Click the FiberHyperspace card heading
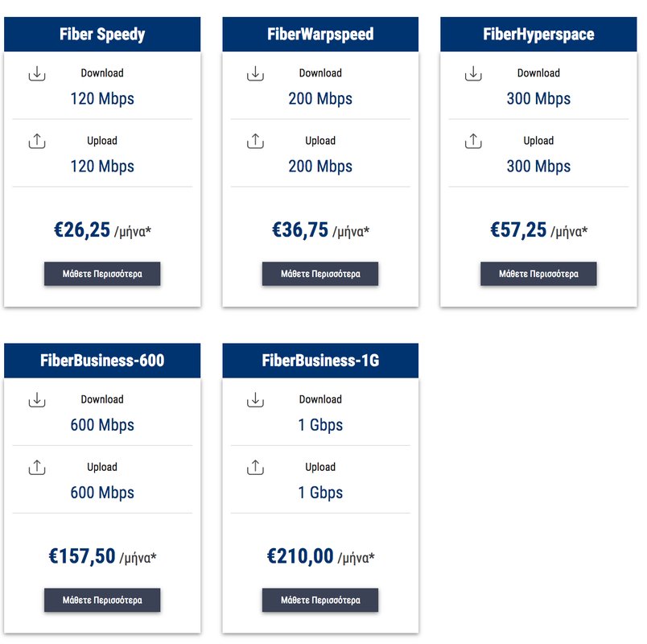This screenshot has height=644, width=647. [538, 35]
